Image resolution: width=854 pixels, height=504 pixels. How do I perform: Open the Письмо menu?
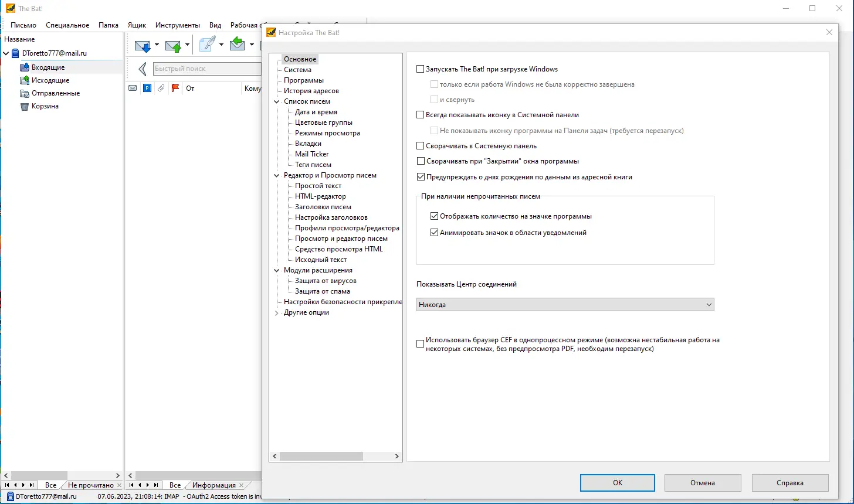tap(23, 25)
